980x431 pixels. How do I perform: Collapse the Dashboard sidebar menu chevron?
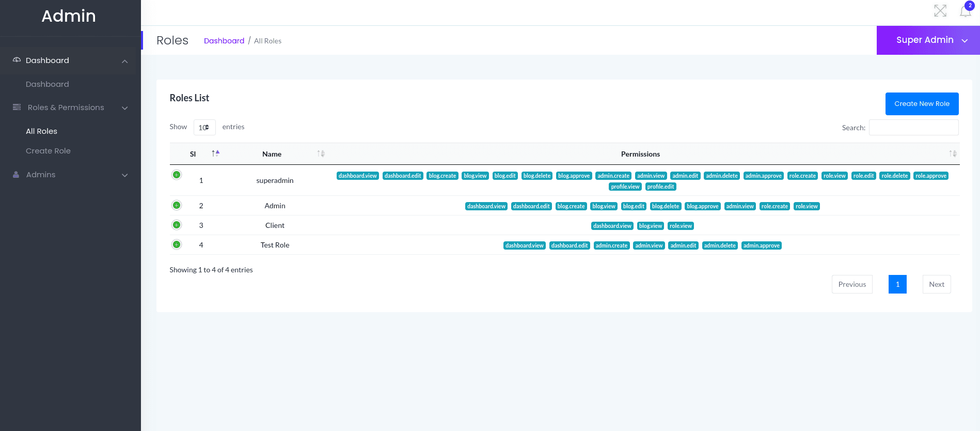[x=124, y=61]
